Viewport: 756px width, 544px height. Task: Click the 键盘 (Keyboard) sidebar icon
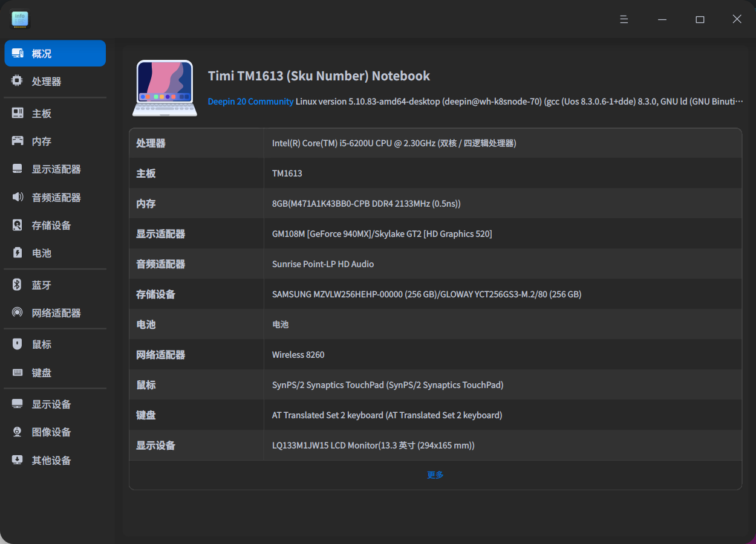(x=16, y=372)
